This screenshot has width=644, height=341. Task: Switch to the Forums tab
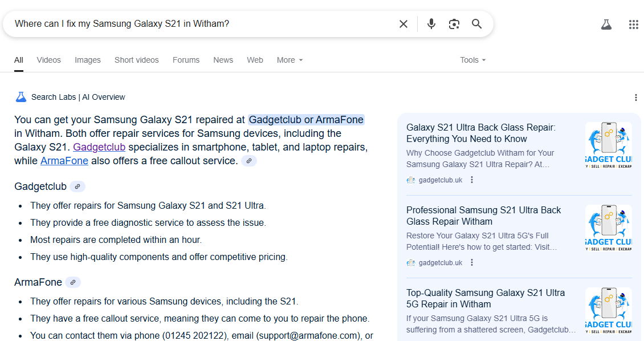(x=186, y=60)
